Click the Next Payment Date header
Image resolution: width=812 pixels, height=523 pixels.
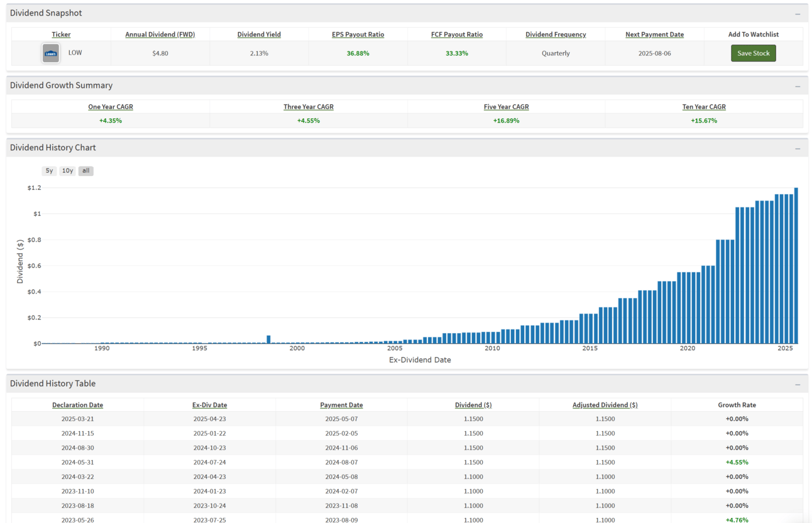click(x=654, y=35)
